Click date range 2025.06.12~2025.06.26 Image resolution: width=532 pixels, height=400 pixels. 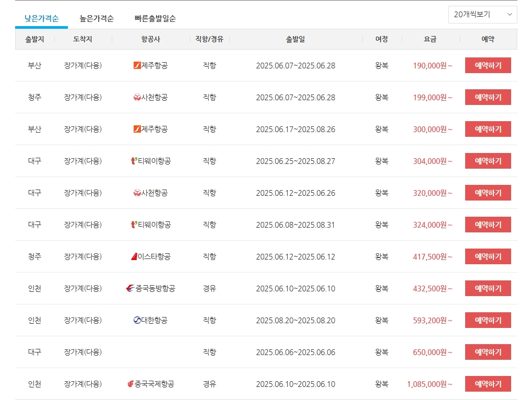tap(295, 193)
